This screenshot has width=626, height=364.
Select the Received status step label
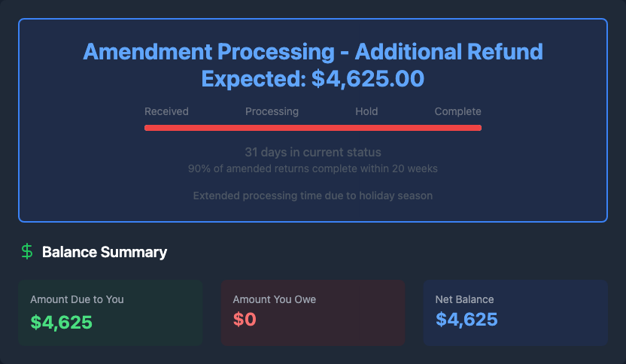pos(166,111)
